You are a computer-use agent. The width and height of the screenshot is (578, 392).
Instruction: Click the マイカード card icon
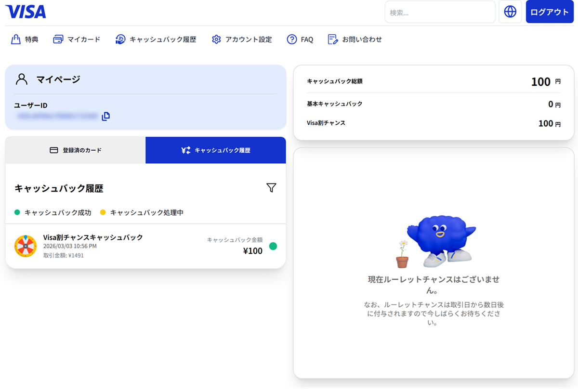pos(58,39)
